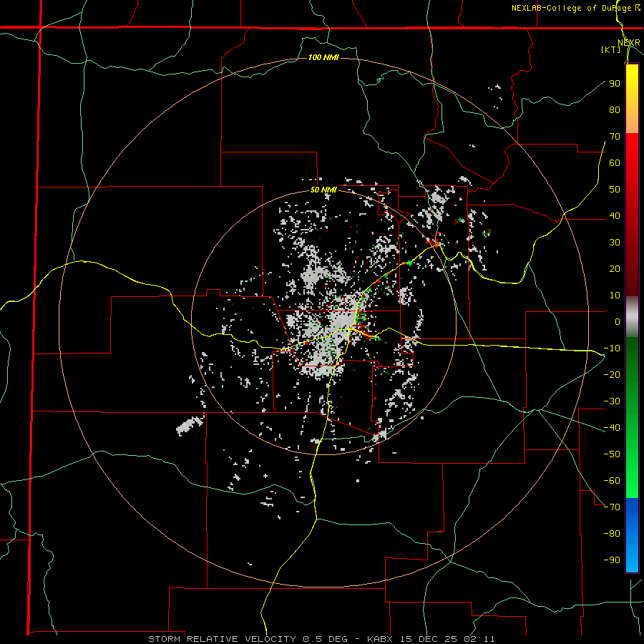The height and width of the screenshot is (644, 644).
Task: Click the 100 NMI range ring label
Action: 323,57
